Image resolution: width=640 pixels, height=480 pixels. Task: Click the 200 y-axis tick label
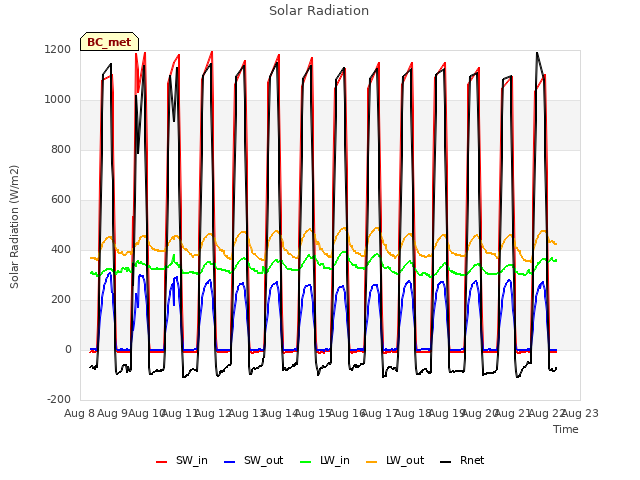click(x=61, y=300)
